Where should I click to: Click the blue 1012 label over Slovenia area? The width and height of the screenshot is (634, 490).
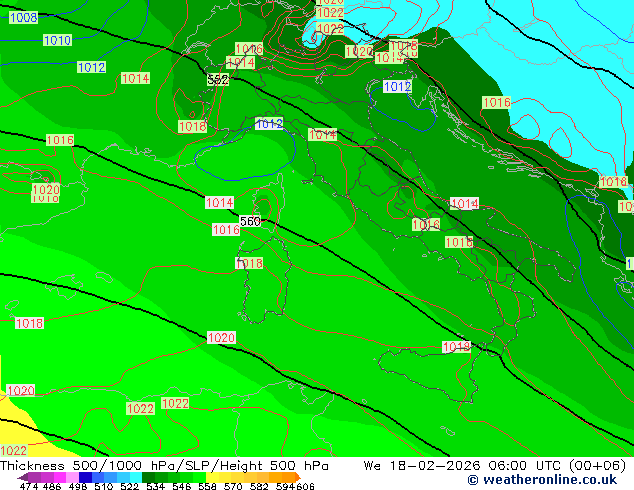pos(397,86)
